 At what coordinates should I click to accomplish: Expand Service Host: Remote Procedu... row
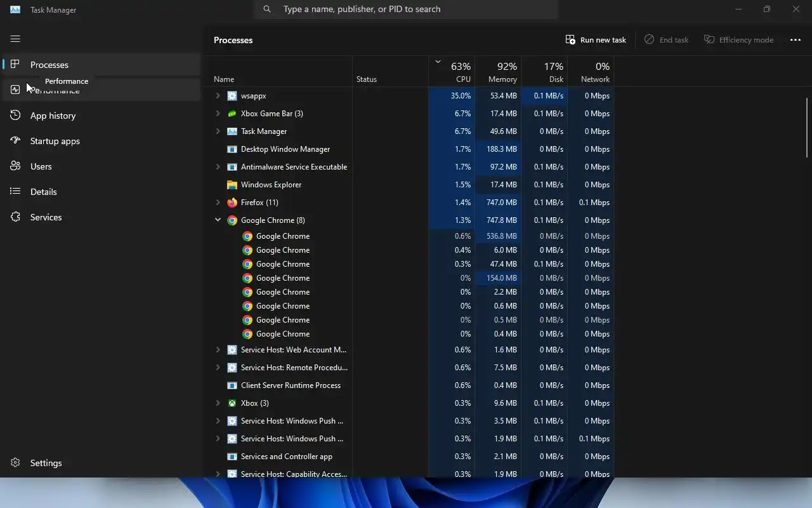[218, 368]
